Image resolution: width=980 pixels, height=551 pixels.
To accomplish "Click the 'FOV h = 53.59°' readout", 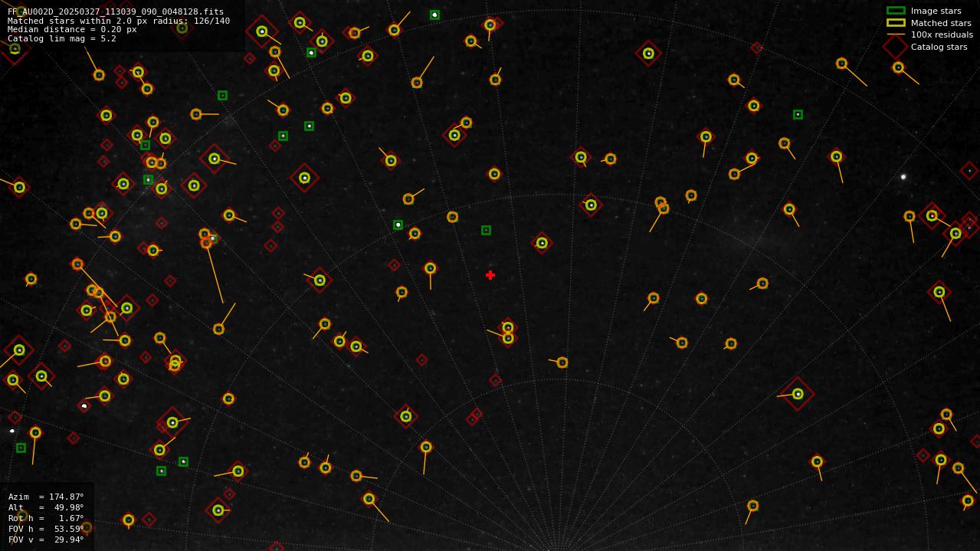I will pos(46,529).
